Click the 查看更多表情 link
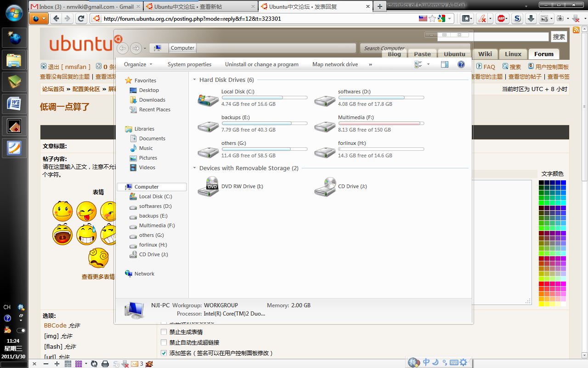Image resolution: width=588 pixels, height=368 pixels. 98,277
